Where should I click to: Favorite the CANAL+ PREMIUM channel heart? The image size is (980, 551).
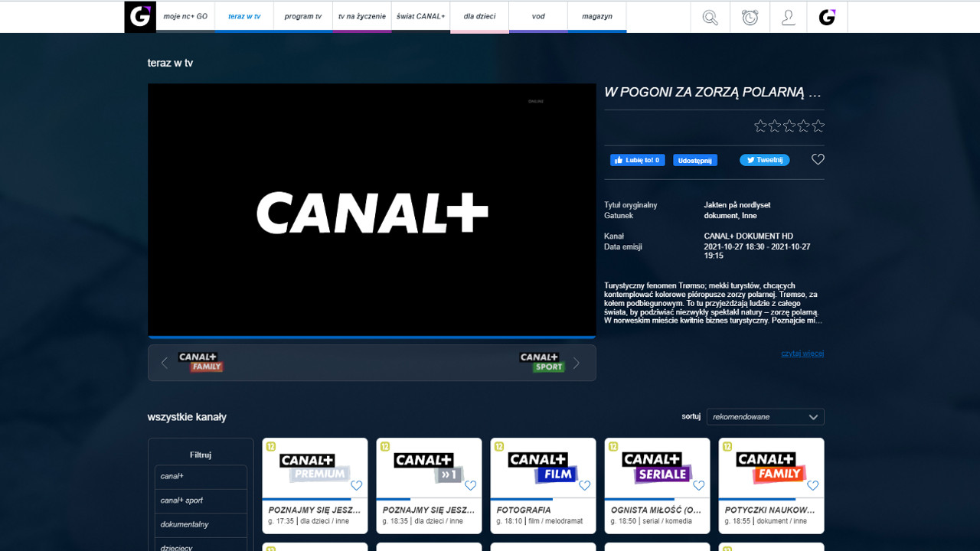click(x=356, y=485)
